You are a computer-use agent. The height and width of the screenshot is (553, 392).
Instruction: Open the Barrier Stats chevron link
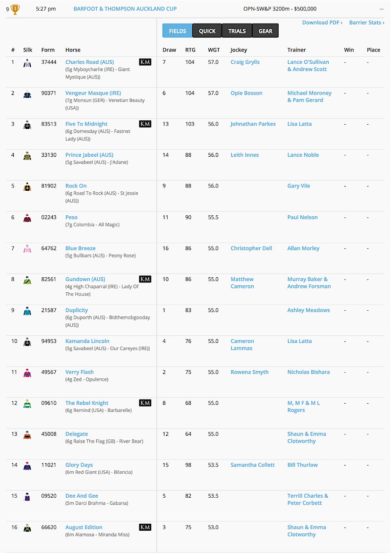point(366,23)
